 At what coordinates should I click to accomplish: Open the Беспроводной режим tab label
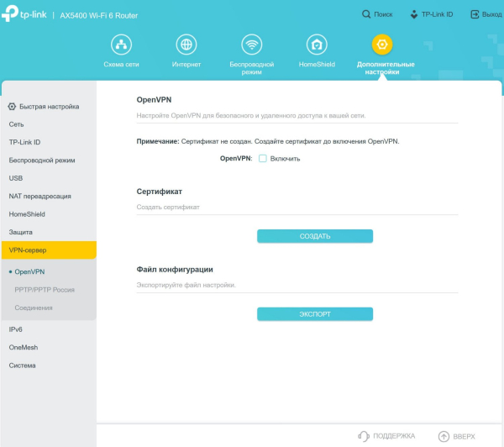pyautogui.click(x=252, y=68)
